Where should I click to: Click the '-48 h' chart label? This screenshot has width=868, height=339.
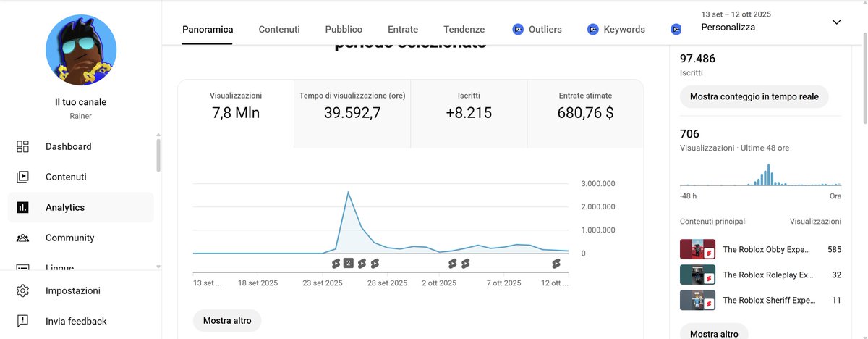click(x=689, y=196)
